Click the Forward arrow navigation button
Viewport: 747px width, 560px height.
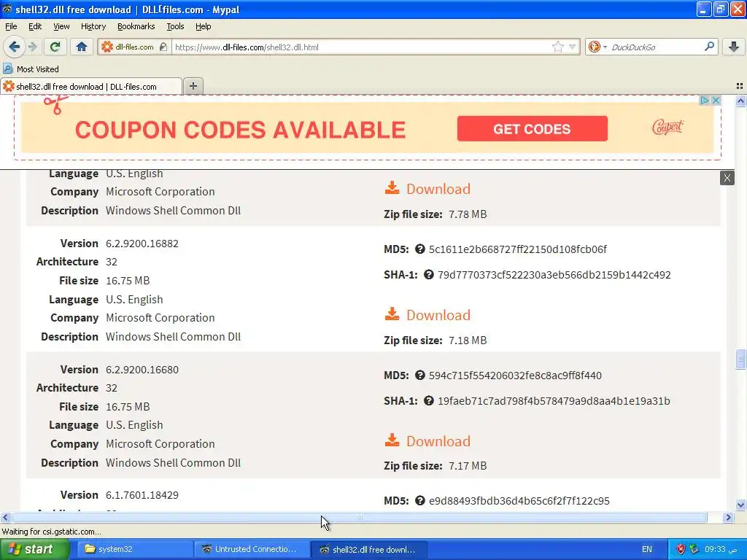coord(32,47)
